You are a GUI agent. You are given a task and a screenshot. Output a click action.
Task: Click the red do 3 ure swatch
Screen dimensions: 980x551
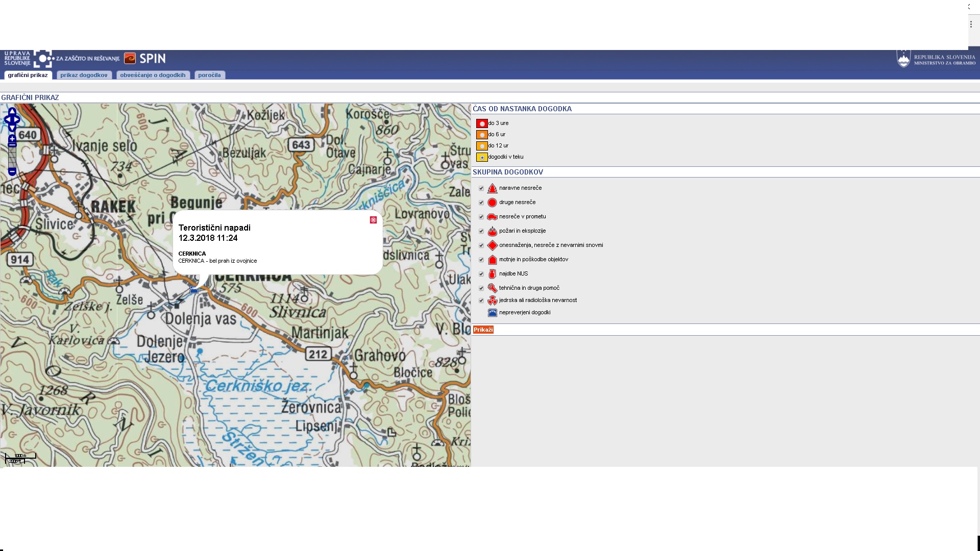[x=482, y=123]
